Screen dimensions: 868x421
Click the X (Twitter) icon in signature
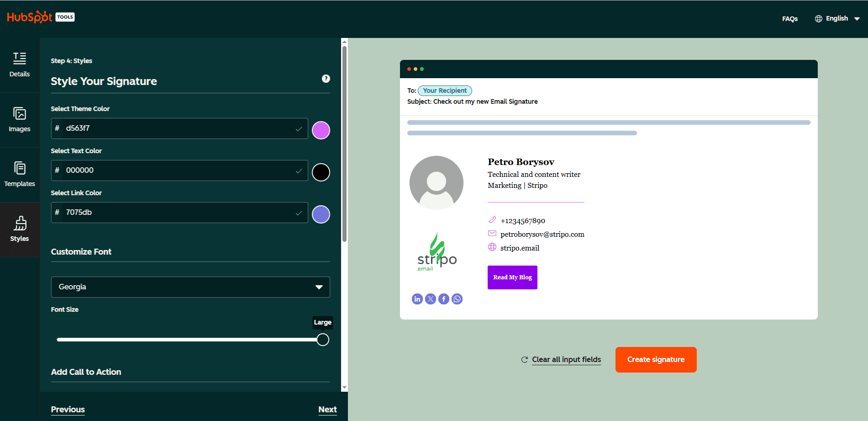431,299
